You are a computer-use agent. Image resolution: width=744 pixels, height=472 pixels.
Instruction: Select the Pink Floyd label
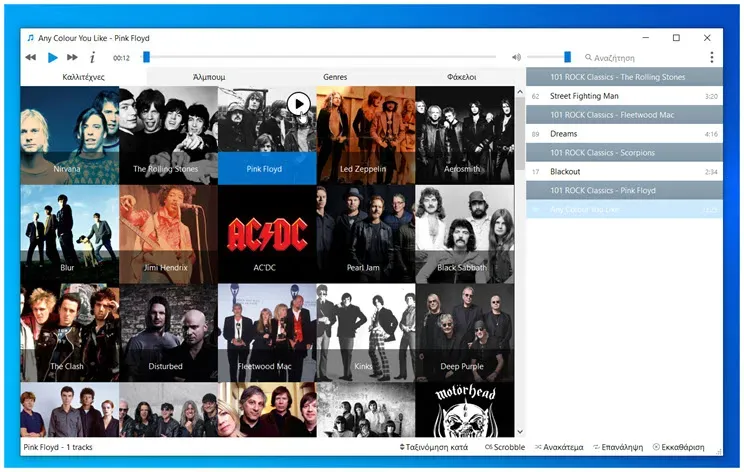(x=264, y=169)
